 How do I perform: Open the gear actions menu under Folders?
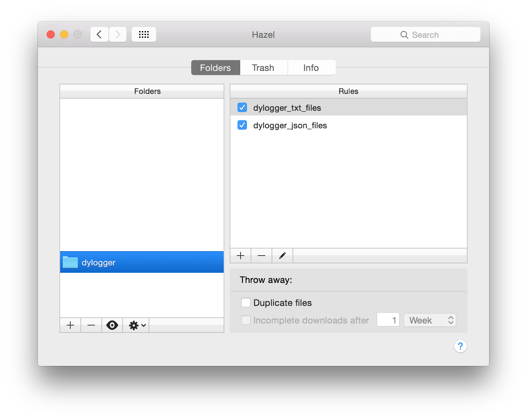point(136,325)
